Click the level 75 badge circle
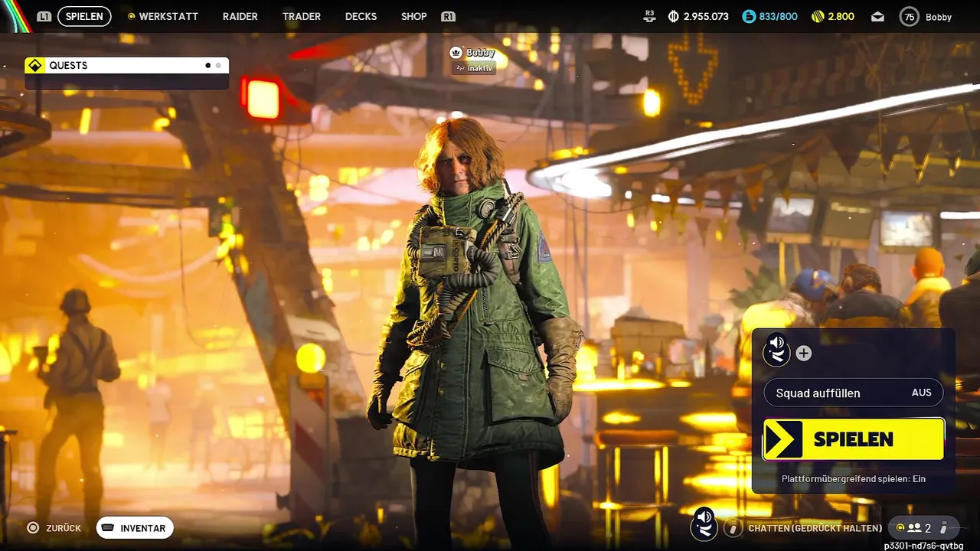 pos(909,16)
